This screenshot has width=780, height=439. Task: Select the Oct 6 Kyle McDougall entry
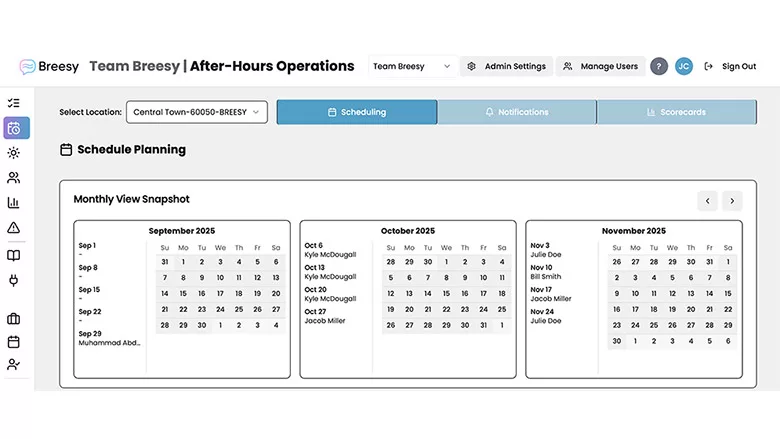click(x=330, y=250)
